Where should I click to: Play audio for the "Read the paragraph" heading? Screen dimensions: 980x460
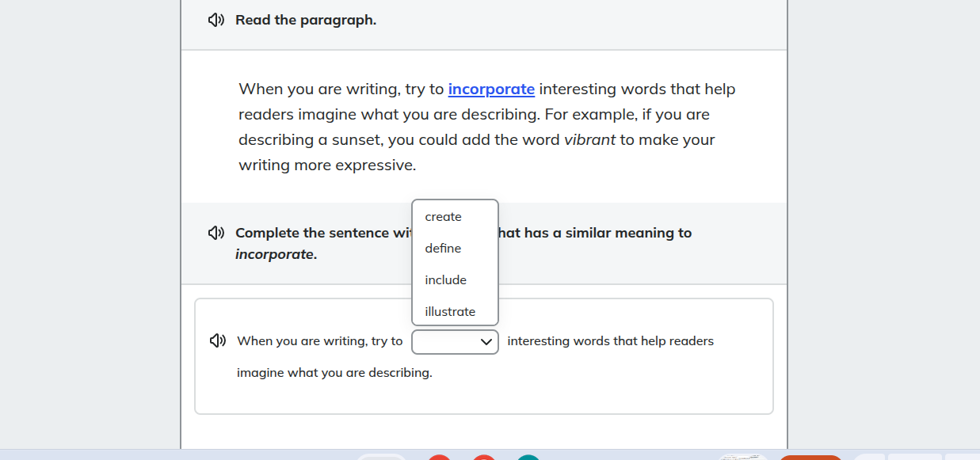coord(215,20)
